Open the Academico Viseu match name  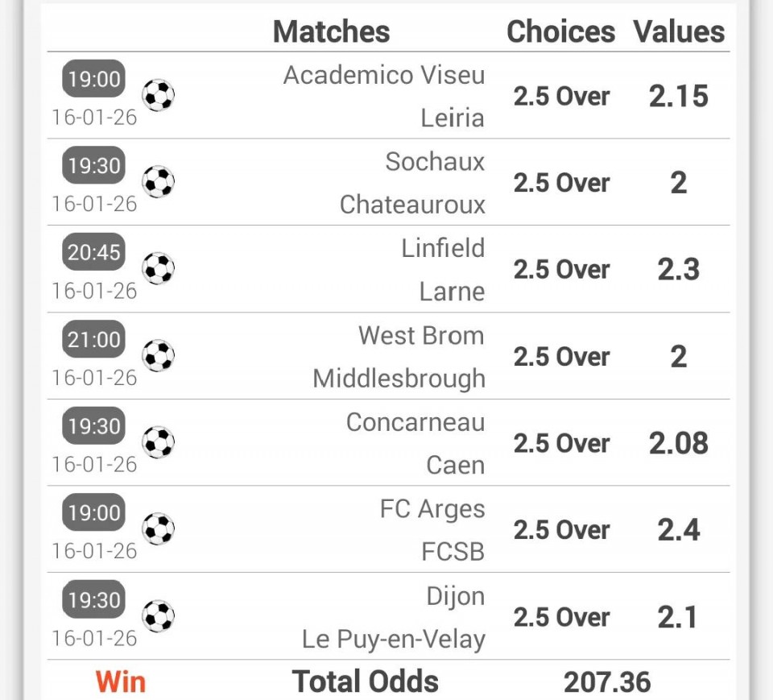click(x=384, y=75)
